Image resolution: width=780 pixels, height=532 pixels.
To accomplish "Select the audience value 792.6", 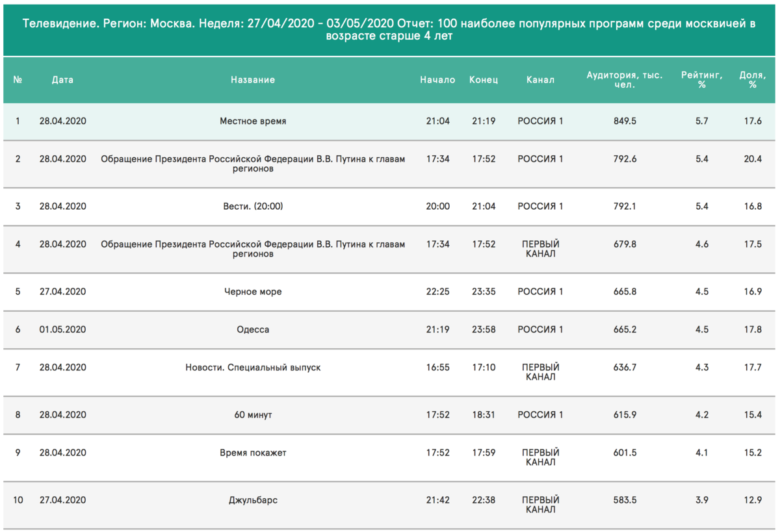I will coord(625,159).
